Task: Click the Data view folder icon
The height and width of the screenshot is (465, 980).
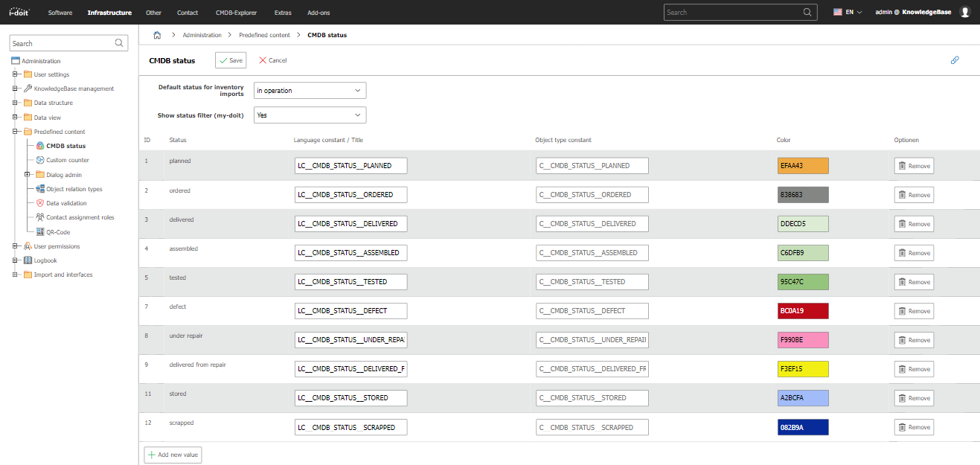Action: tap(28, 118)
